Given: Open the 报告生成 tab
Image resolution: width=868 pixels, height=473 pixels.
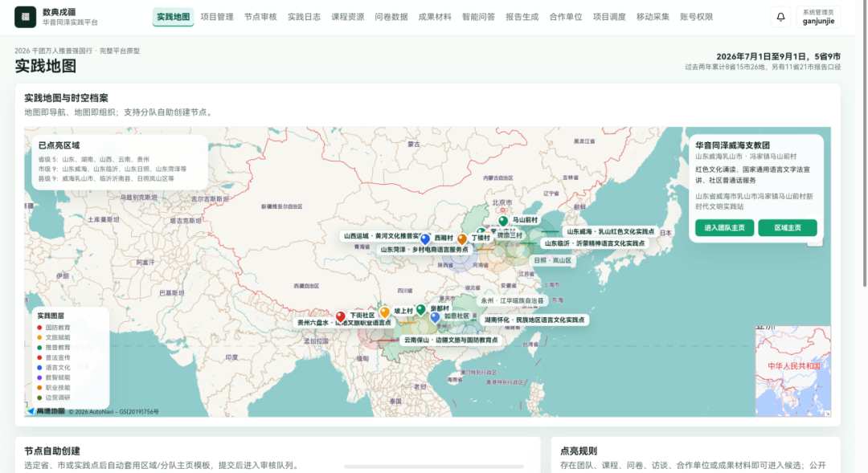Looking at the screenshot, I should click(522, 17).
